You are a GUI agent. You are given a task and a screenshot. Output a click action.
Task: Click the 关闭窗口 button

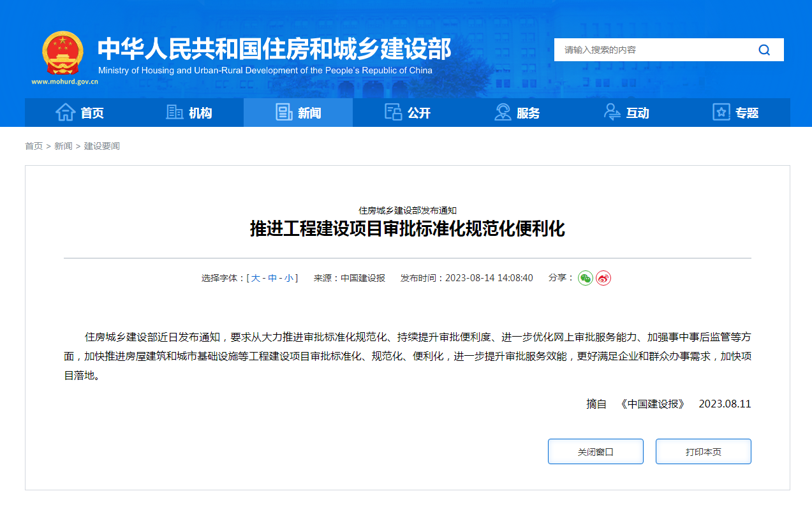click(x=594, y=451)
